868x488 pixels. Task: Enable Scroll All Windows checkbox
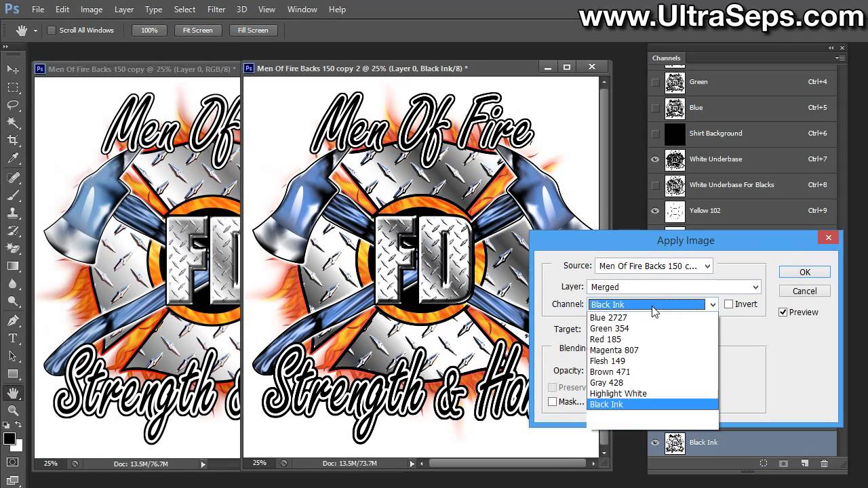[51, 30]
